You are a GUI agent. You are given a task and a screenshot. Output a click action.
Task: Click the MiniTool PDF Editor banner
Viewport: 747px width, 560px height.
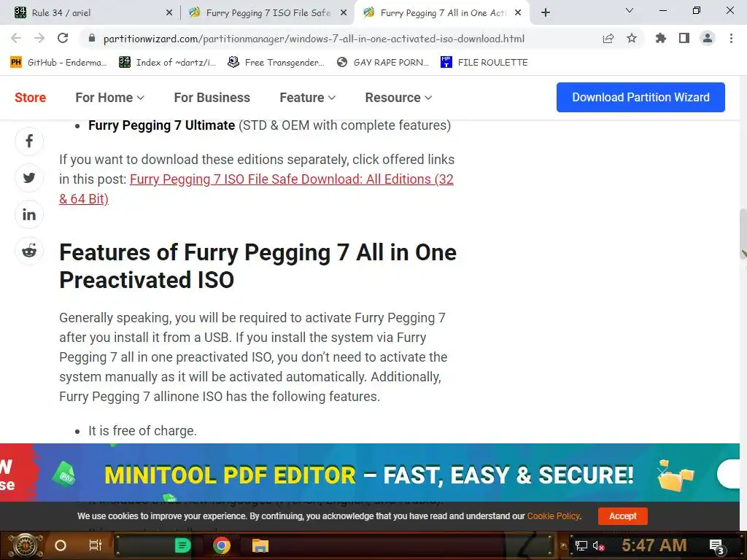[370, 472]
